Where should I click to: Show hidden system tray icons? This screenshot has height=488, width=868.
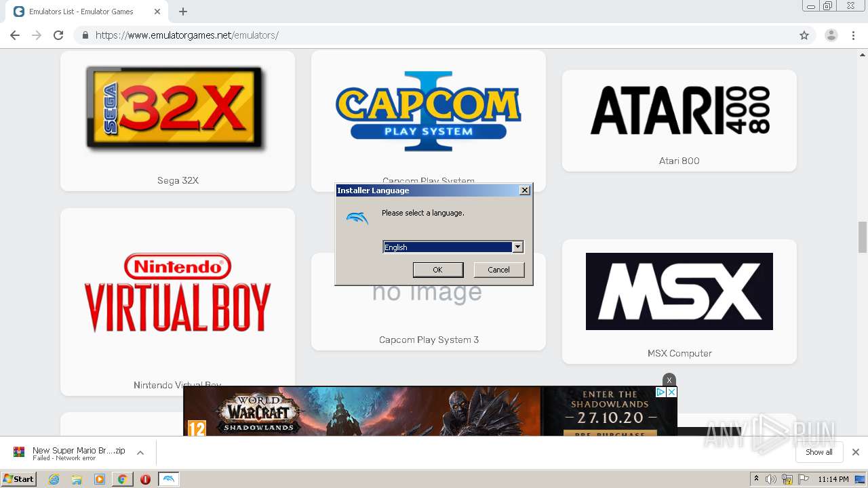click(x=756, y=479)
